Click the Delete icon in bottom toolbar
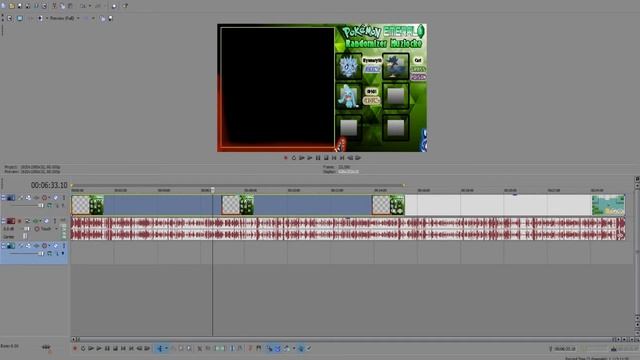Screen dimensions: 640x360 199,349
